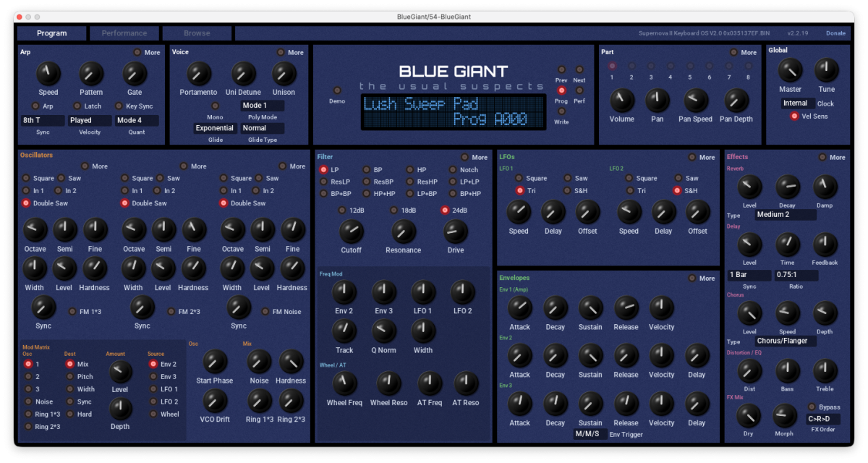This screenshot has width=868, height=463.
Task: Open the Chorus Type dropdown showing Chorus/Flanger
Action: 786,341
